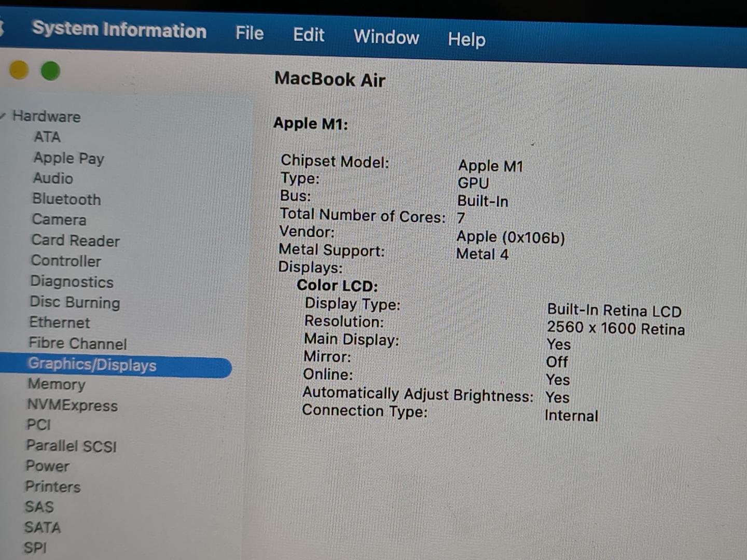This screenshot has width=747, height=560.
Task: Open the Ethernet entry
Action: coord(60,323)
